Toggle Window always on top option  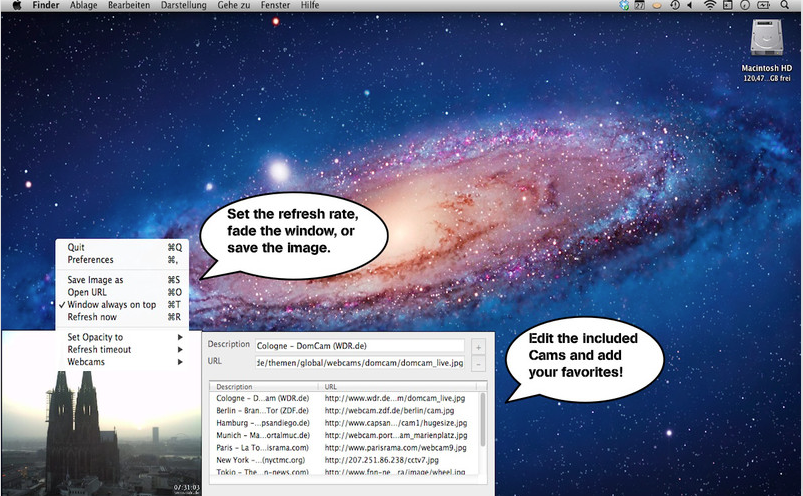111,304
